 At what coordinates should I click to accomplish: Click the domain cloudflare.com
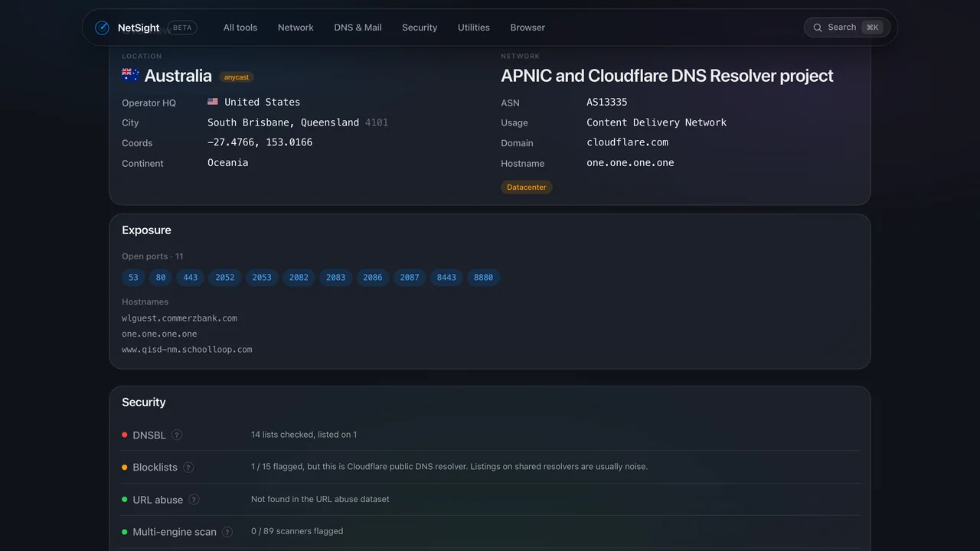[x=627, y=142]
